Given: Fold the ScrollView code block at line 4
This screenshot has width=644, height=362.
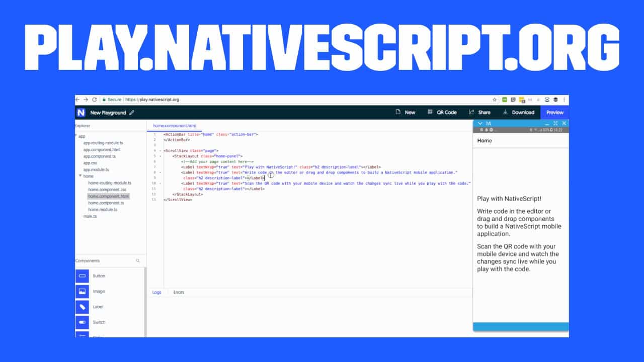Looking at the screenshot, I should point(160,151).
